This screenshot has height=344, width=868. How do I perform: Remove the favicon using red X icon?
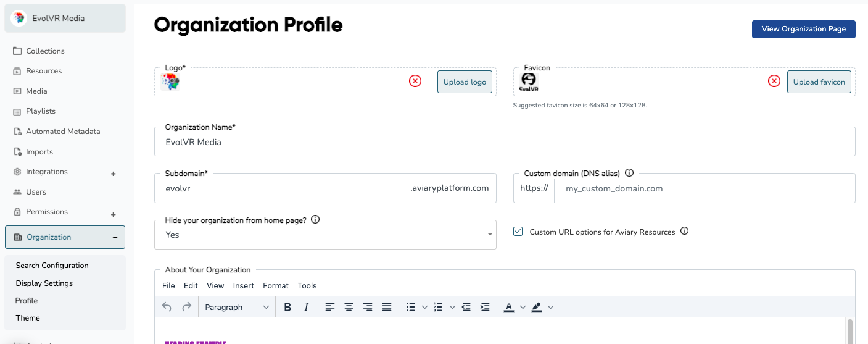tap(774, 81)
